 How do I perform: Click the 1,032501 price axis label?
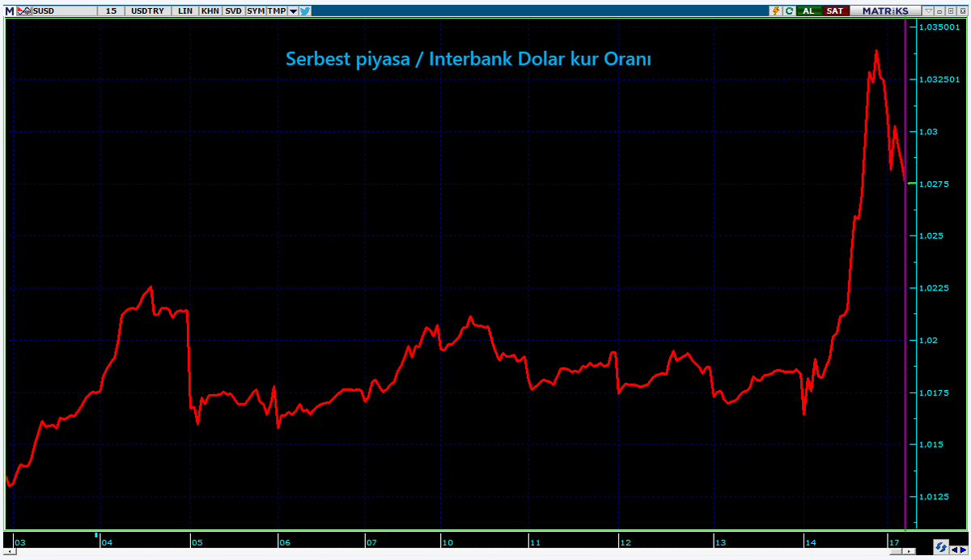coord(938,79)
